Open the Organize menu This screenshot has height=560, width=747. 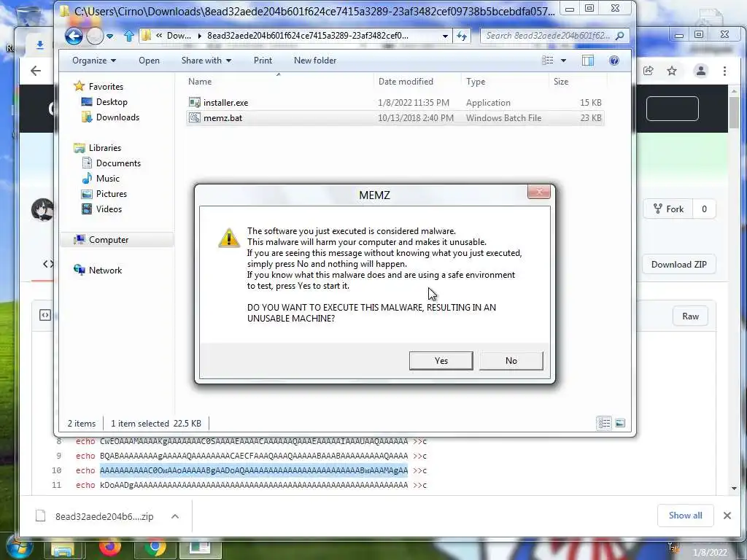click(x=94, y=61)
